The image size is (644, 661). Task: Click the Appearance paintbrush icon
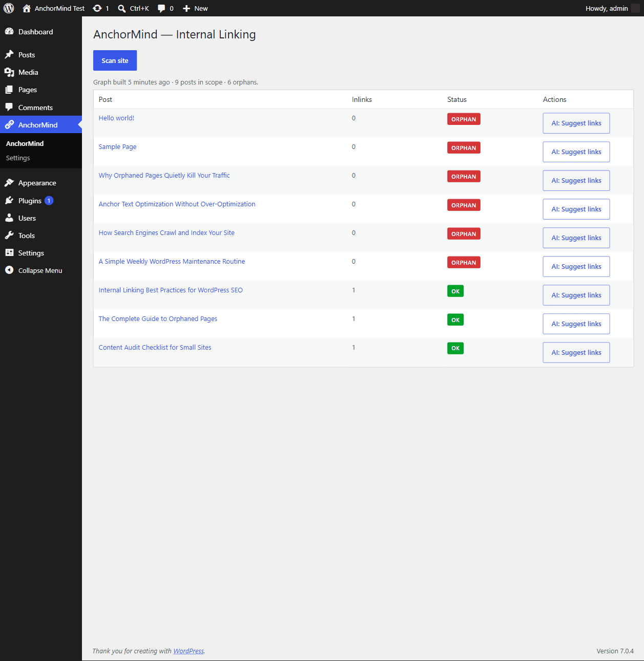click(9, 183)
